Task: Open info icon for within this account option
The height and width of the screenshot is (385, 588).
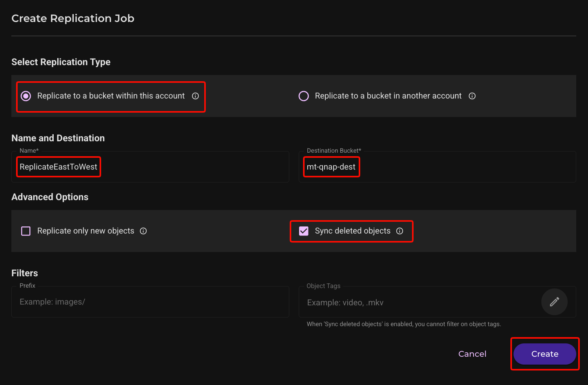Action: 196,96
